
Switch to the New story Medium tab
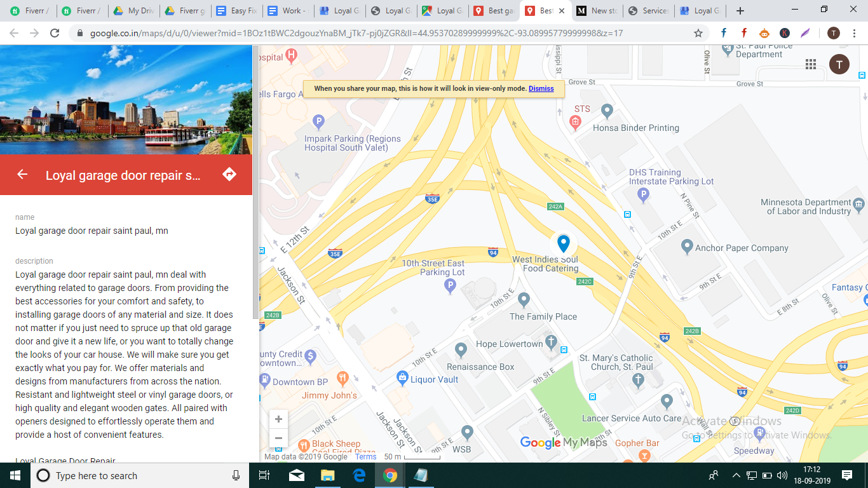(596, 11)
